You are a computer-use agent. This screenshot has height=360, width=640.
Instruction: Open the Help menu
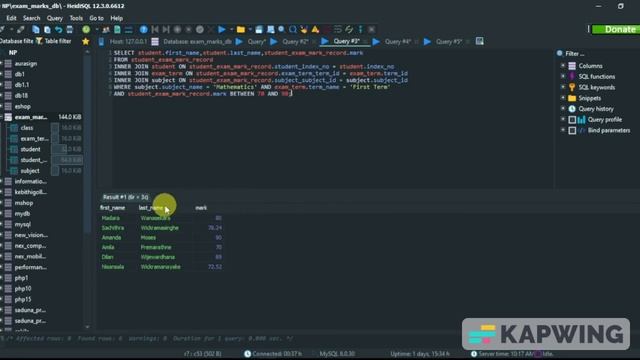[116, 18]
